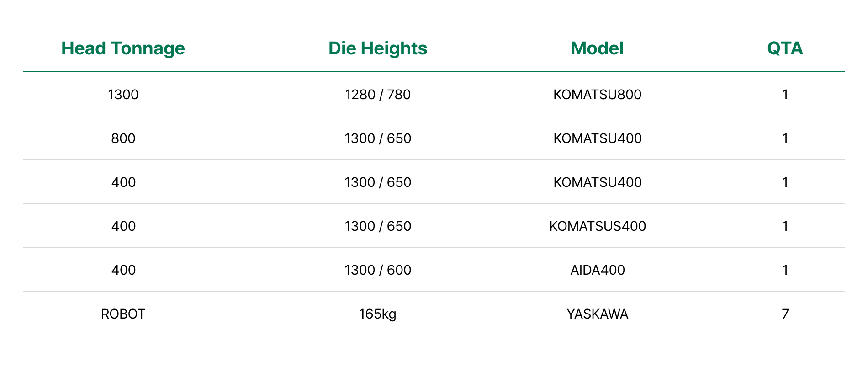Viewport: 868px width, 372px height.
Task: Click the Model column header
Action: [x=597, y=48]
